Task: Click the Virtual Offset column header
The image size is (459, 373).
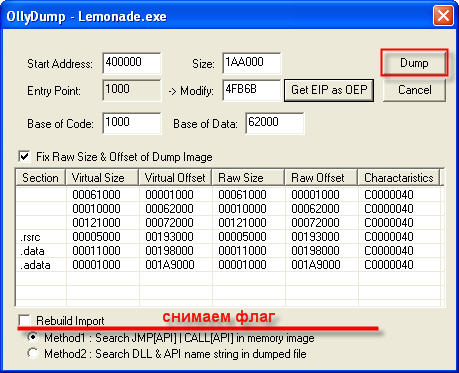Action: point(175,177)
